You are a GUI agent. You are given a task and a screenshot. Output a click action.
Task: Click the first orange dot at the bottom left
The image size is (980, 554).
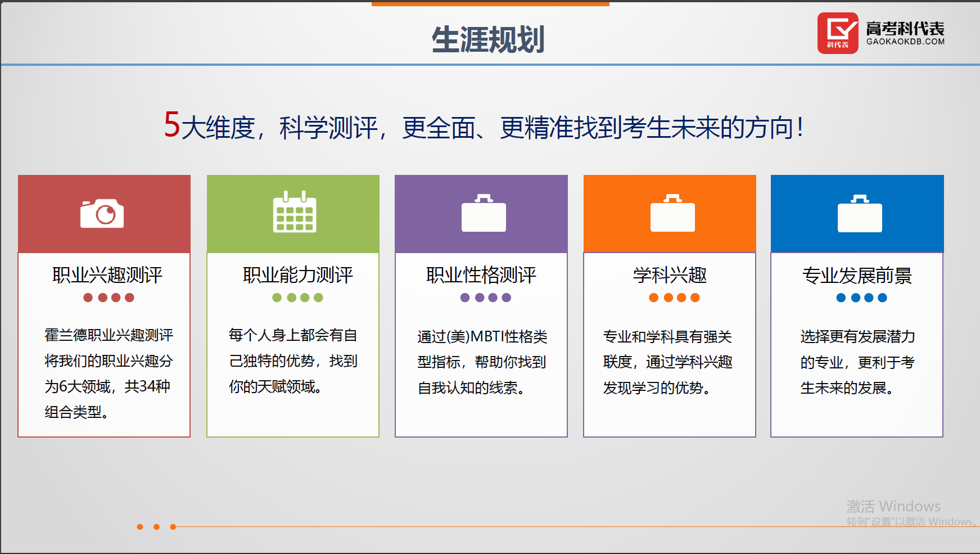140,527
